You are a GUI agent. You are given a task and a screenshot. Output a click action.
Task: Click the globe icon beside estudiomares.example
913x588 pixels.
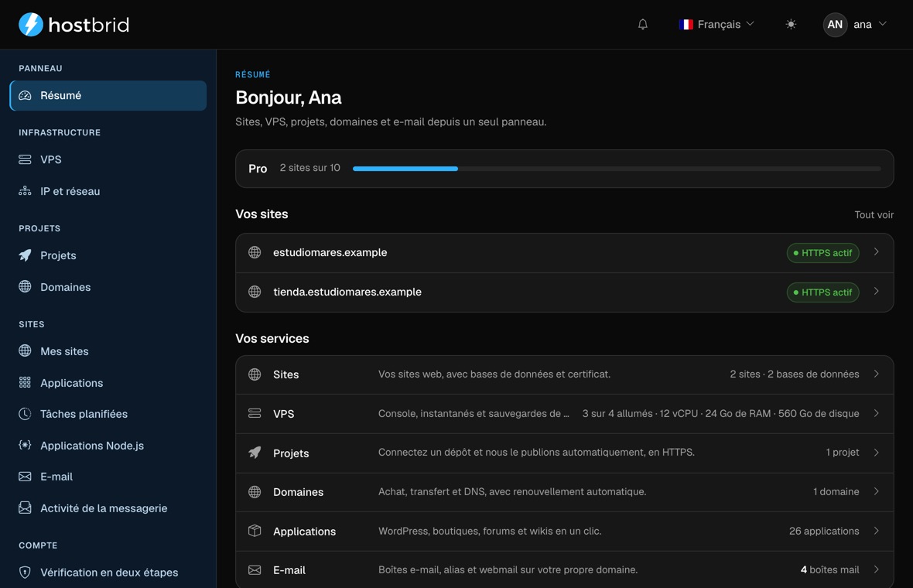(255, 252)
